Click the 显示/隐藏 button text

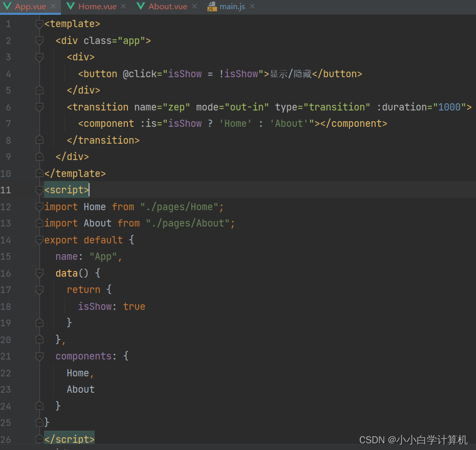[x=291, y=74]
